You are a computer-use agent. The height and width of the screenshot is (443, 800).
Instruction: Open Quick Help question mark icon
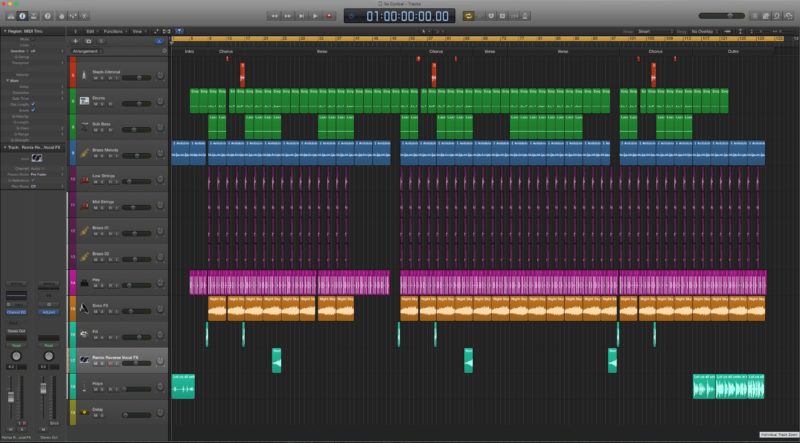[x=48, y=16]
